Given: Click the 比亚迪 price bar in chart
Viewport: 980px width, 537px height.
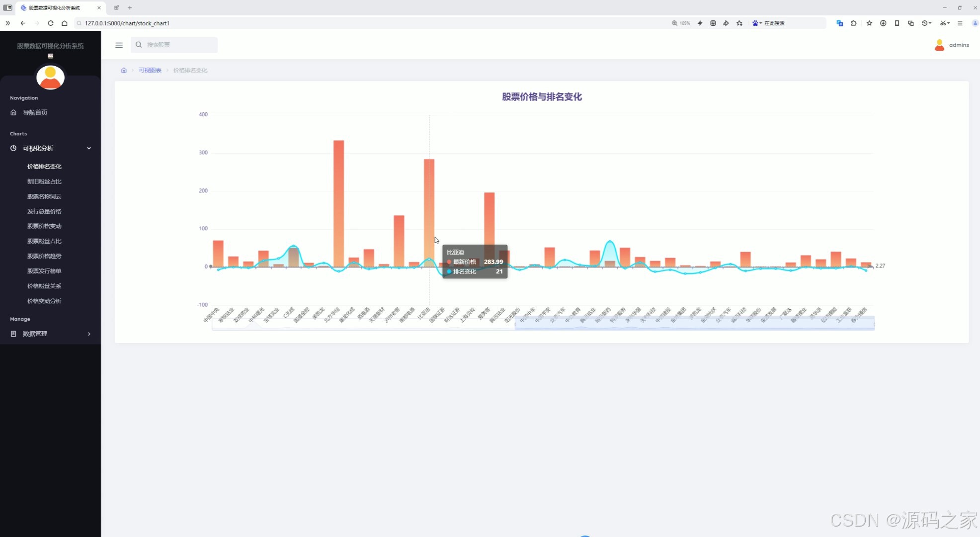Looking at the screenshot, I should point(429,209).
